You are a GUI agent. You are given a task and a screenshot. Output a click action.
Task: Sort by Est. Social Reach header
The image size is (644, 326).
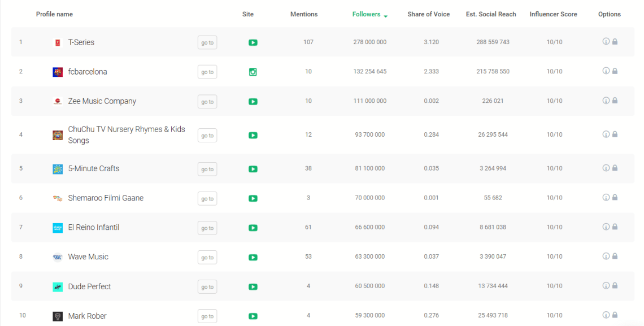491,14
